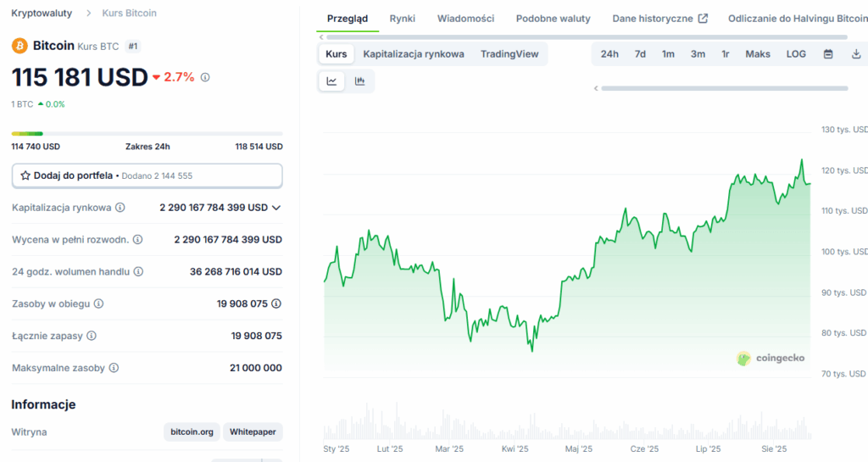Set chart range to 1r
This screenshot has width=868, height=462.
[x=726, y=54]
